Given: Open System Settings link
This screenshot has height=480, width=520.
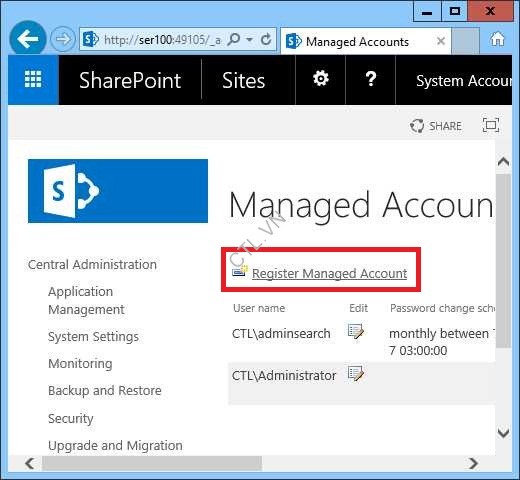Looking at the screenshot, I should coord(93,337).
